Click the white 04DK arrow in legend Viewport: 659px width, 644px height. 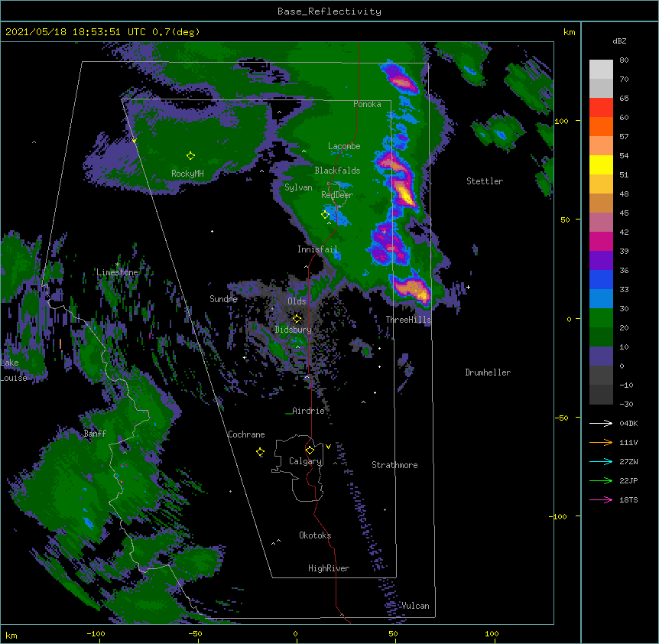click(x=601, y=423)
